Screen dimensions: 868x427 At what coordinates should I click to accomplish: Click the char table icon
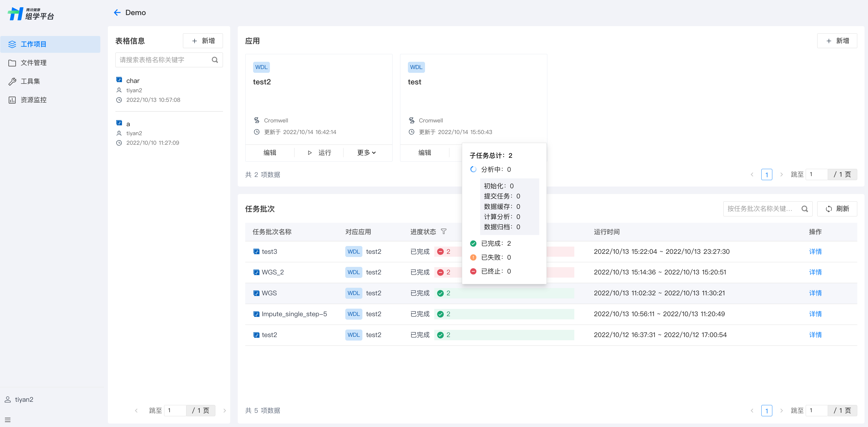click(119, 80)
